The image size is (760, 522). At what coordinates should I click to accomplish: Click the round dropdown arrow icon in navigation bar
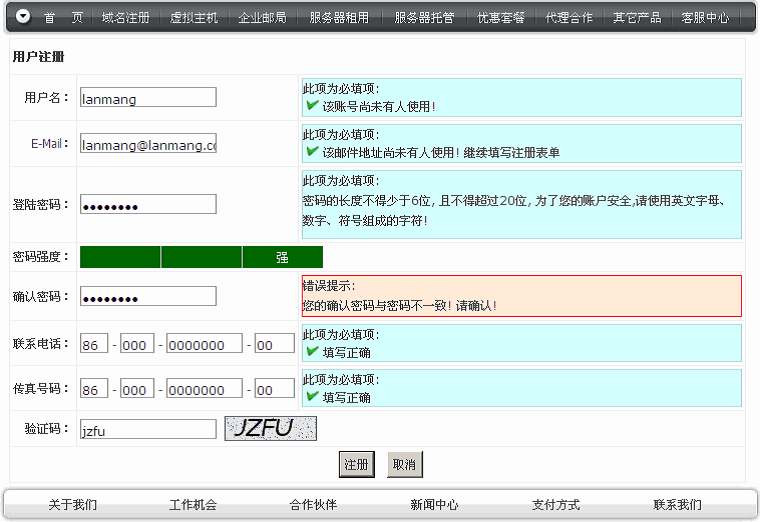point(23,17)
